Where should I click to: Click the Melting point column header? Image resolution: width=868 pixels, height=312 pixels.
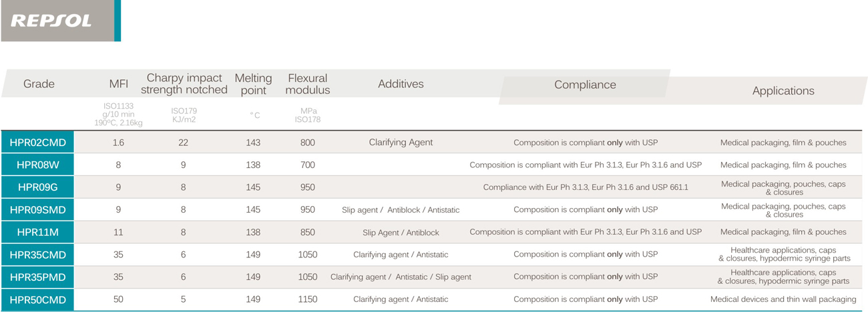click(x=253, y=84)
